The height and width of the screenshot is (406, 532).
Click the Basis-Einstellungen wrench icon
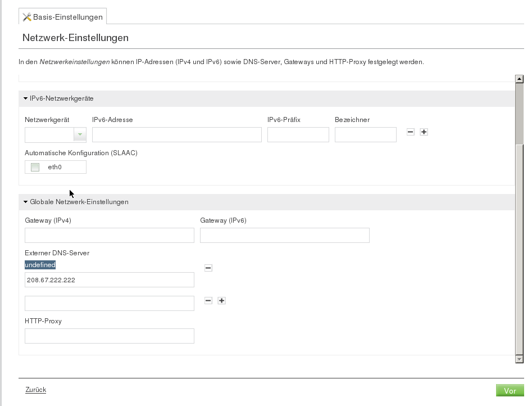26,17
